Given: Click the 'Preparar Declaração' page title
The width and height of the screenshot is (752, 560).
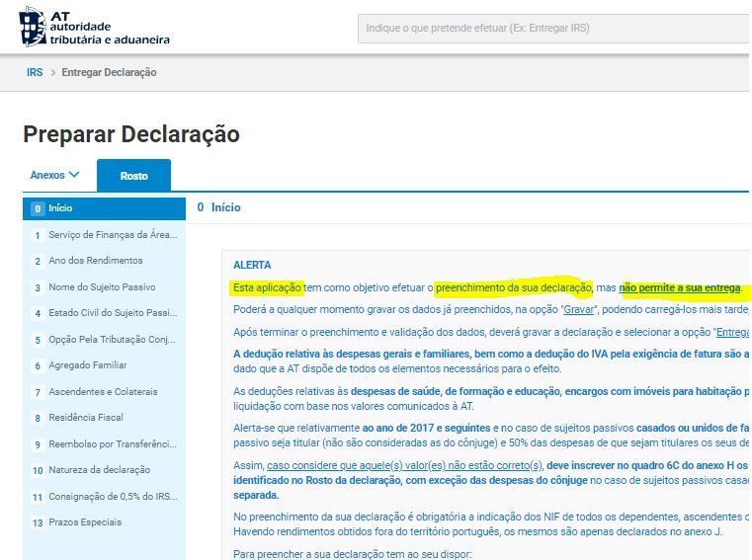Looking at the screenshot, I should coord(131,134).
